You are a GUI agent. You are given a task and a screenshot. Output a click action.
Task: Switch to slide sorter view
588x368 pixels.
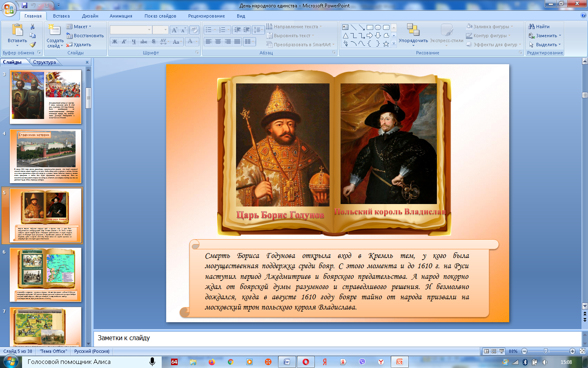pos(494,351)
